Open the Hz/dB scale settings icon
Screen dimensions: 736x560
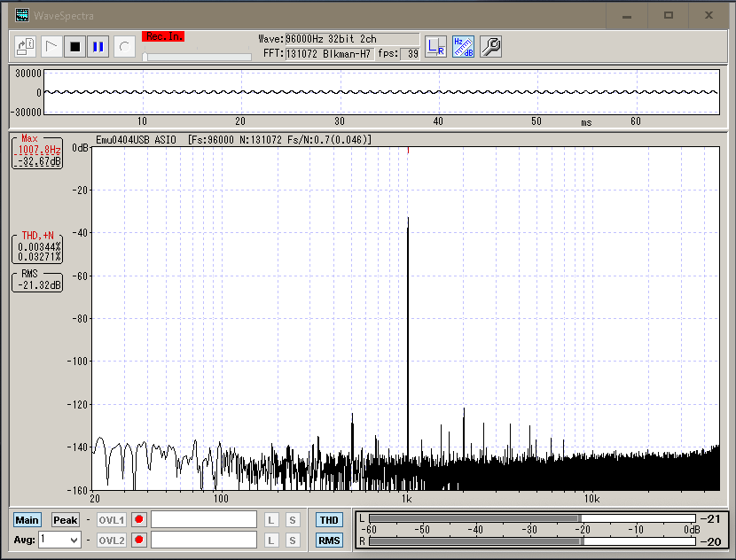(x=463, y=46)
